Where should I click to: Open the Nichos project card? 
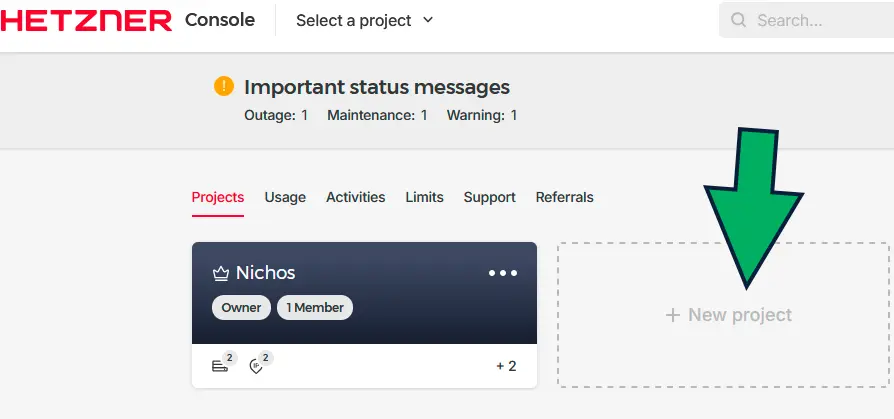(x=364, y=315)
